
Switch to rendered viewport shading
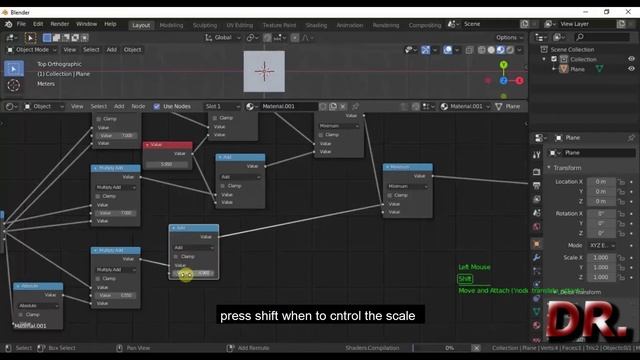[x=510, y=50]
